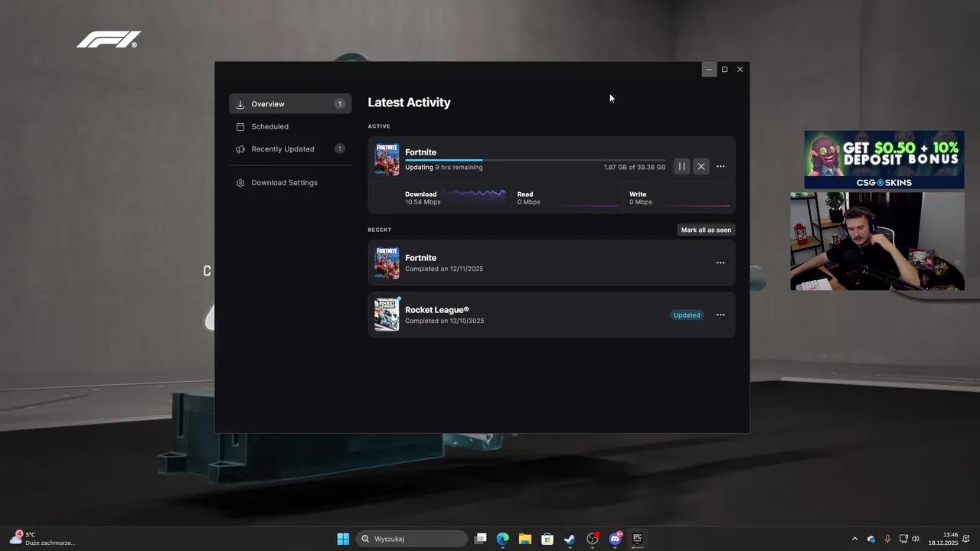Cancel the active Fortnite update
This screenshot has width=980, height=551.
point(701,166)
